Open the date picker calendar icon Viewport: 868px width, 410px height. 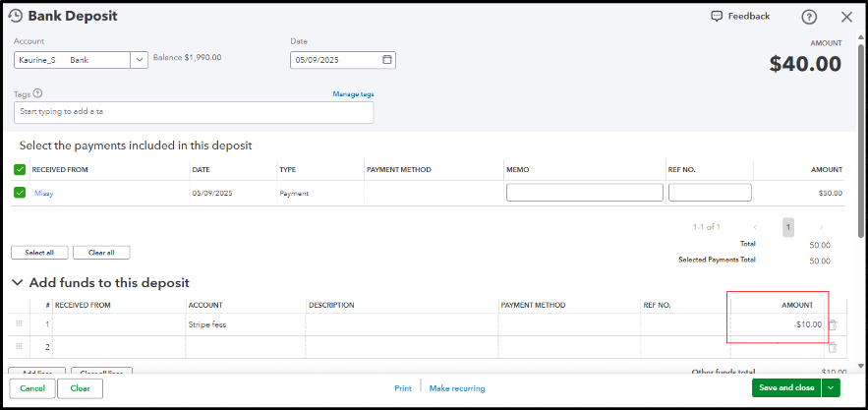coord(387,59)
